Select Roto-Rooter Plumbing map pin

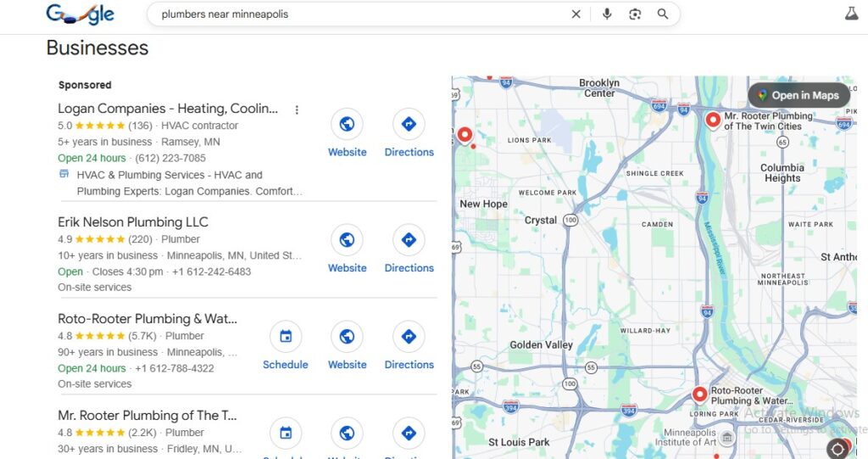(x=699, y=395)
